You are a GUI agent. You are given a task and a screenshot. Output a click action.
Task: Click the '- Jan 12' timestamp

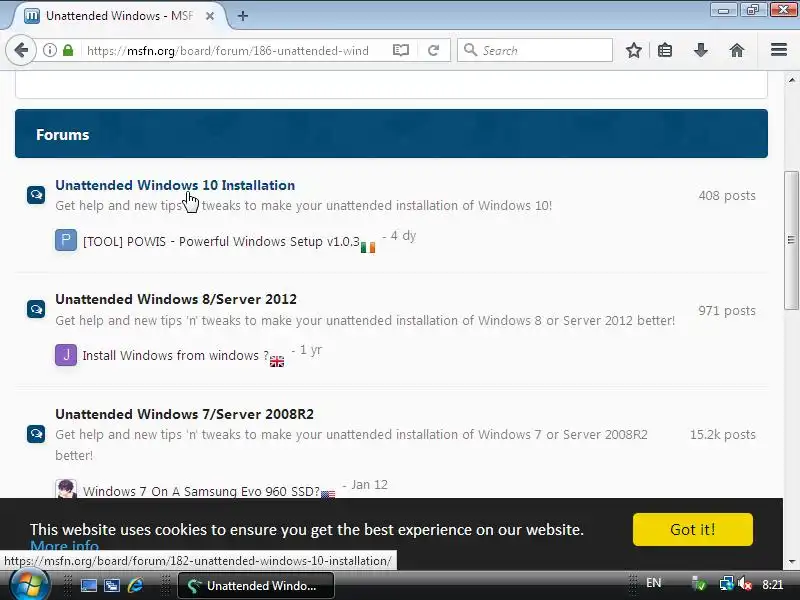pyautogui.click(x=365, y=485)
